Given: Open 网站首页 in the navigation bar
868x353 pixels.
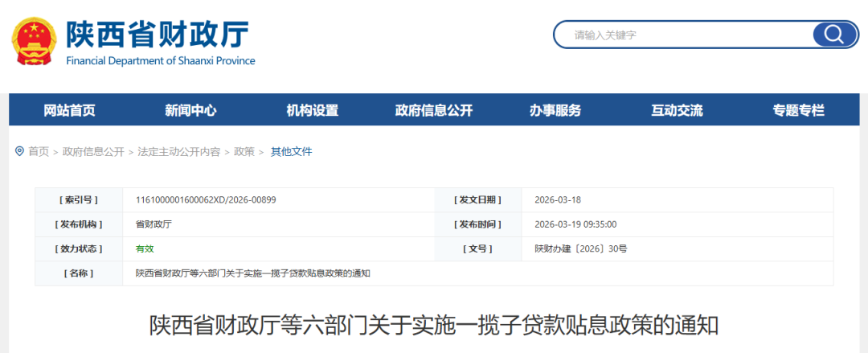Looking at the screenshot, I should [69, 110].
